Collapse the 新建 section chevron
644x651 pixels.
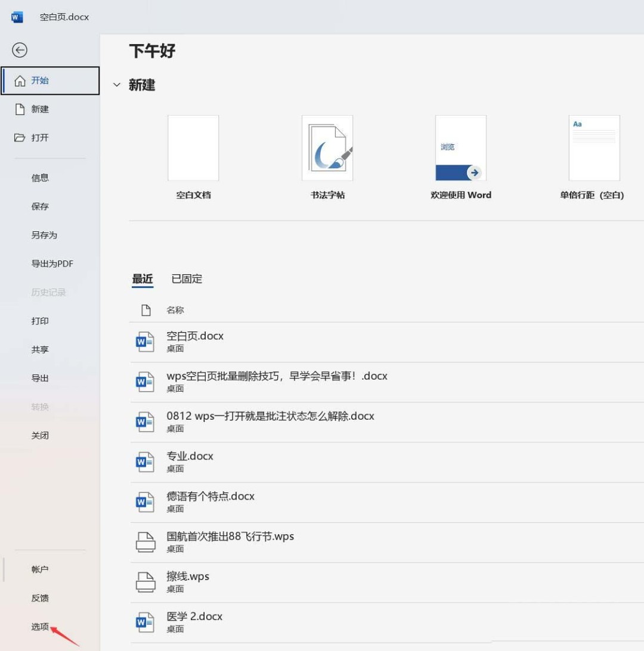pos(117,85)
